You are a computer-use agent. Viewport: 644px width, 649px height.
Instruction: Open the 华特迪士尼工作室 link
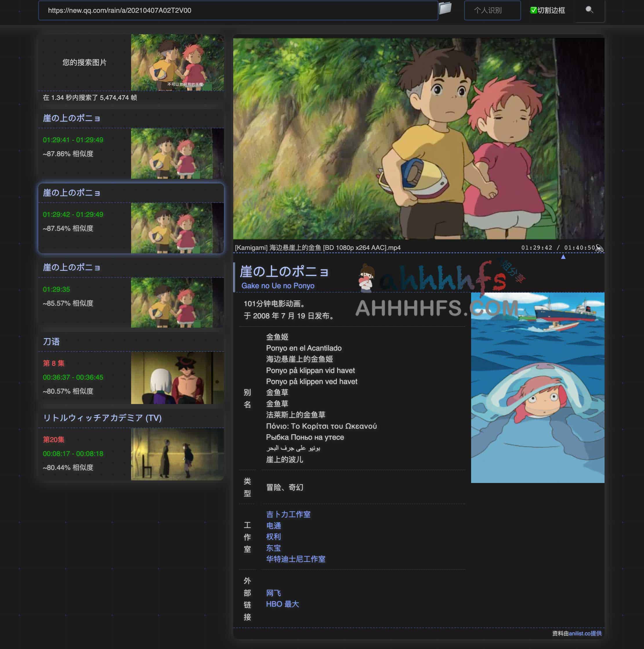(x=296, y=559)
